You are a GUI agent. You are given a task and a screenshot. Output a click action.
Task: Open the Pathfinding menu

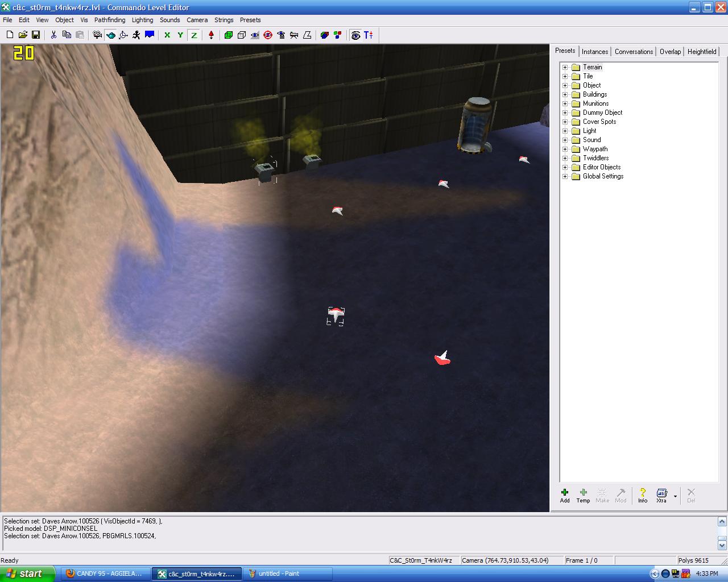110,20
